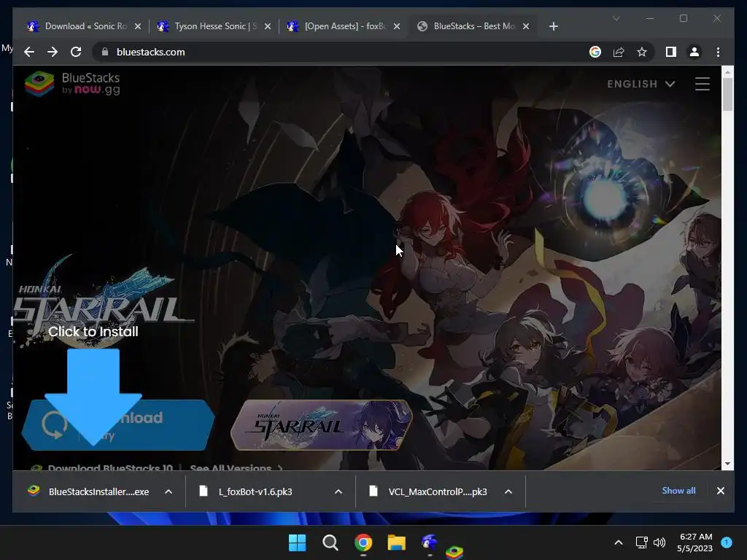
Task: Open network status tray icon
Action: (x=642, y=542)
